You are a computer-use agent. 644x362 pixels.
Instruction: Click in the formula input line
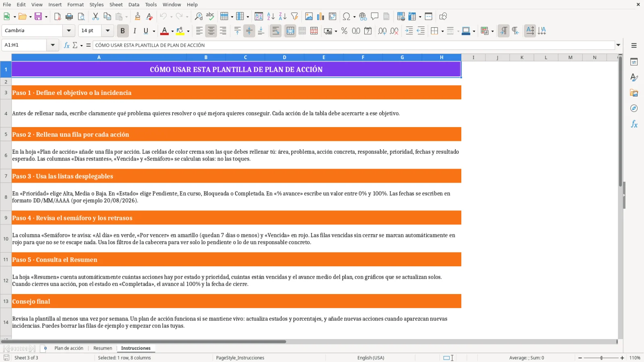click(x=354, y=45)
